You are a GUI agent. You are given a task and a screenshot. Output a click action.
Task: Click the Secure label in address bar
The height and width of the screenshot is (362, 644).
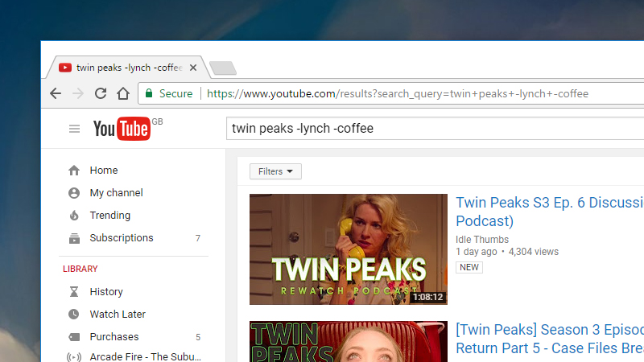(175, 93)
